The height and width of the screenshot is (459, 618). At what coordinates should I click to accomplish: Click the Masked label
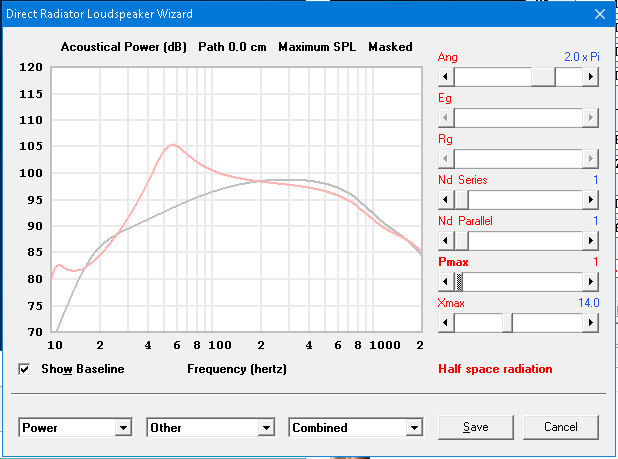point(390,47)
